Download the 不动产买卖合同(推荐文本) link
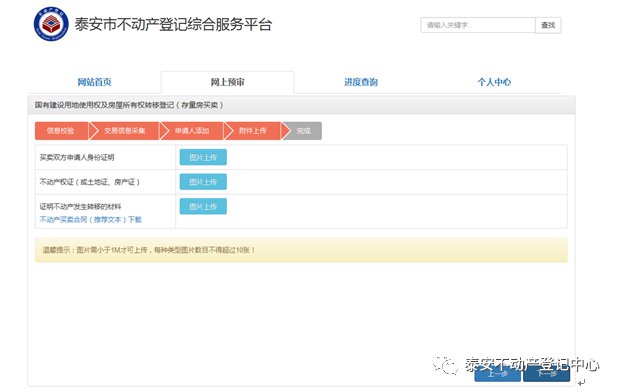The width and height of the screenshot is (619, 392). tap(90, 219)
